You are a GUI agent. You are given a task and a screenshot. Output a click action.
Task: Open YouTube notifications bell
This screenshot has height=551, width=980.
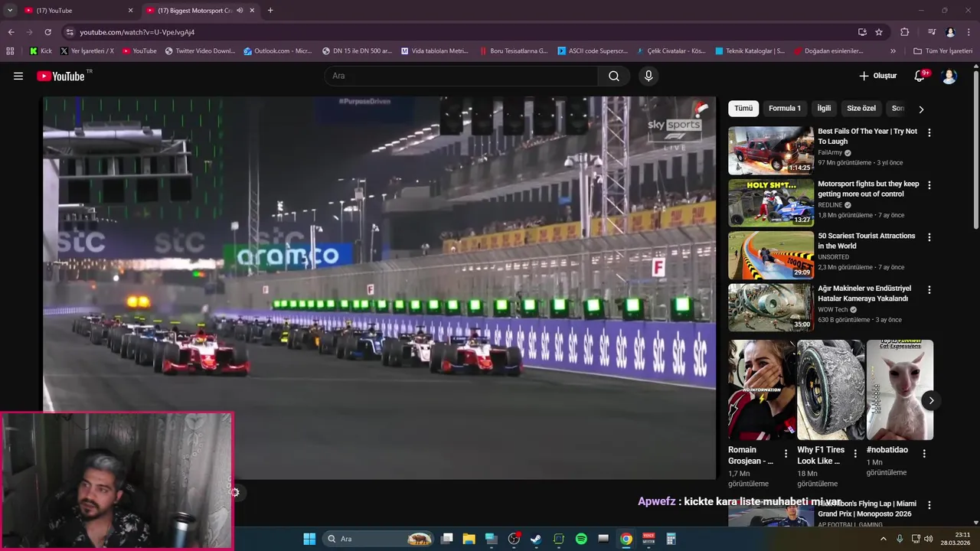point(921,76)
